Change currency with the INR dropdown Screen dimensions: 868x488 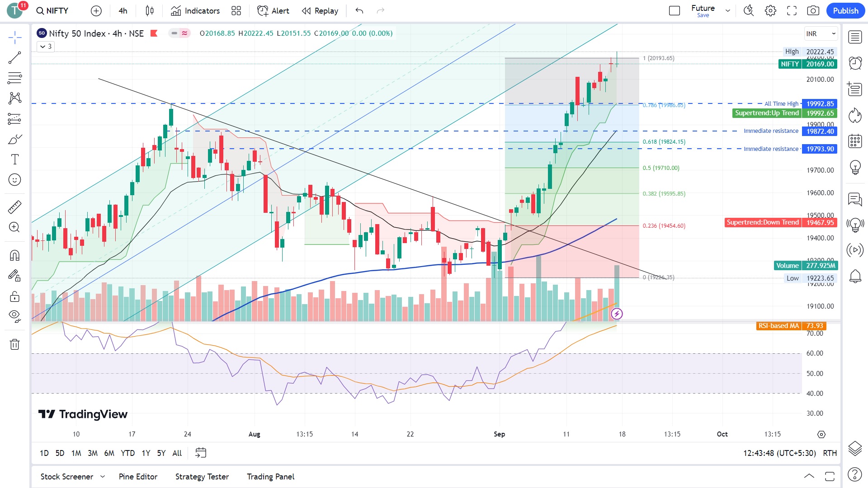coord(821,33)
